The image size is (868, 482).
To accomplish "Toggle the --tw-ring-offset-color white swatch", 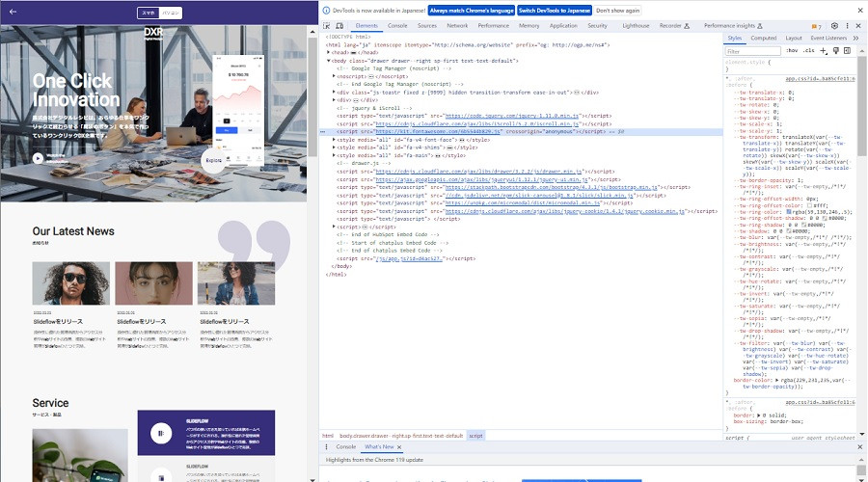I will (x=810, y=206).
